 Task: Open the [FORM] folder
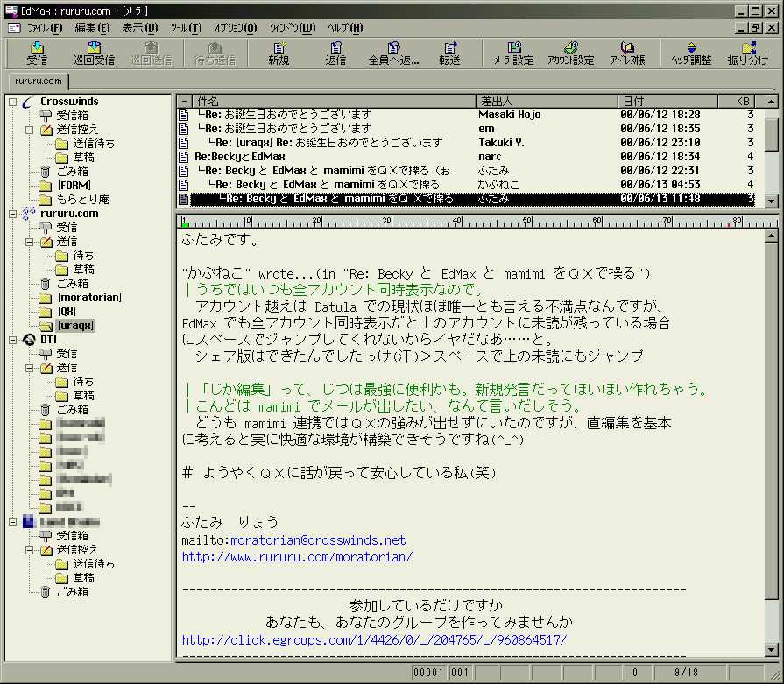click(x=74, y=186)
